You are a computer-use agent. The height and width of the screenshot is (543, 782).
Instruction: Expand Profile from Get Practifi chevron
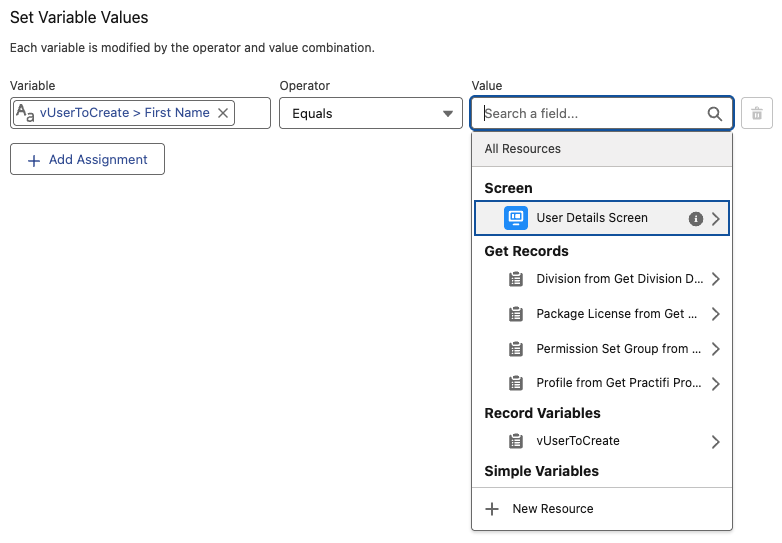(x=716, y=384)
